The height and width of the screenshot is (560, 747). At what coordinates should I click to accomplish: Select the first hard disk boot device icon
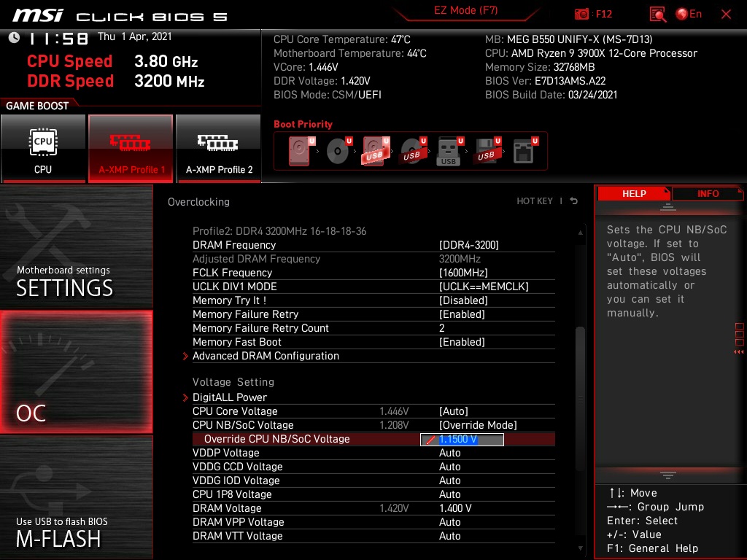pos(301,151)
